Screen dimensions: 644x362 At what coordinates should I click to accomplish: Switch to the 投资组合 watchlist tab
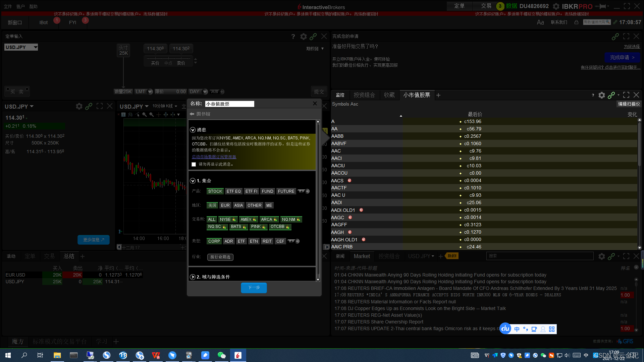click(x=364, y=95)
